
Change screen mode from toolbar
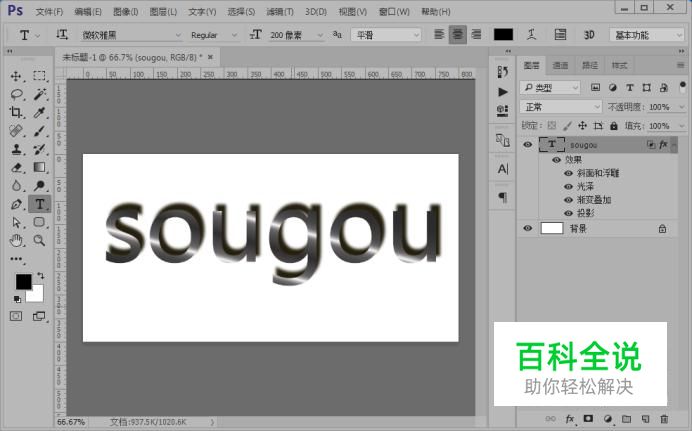(39, 316)
